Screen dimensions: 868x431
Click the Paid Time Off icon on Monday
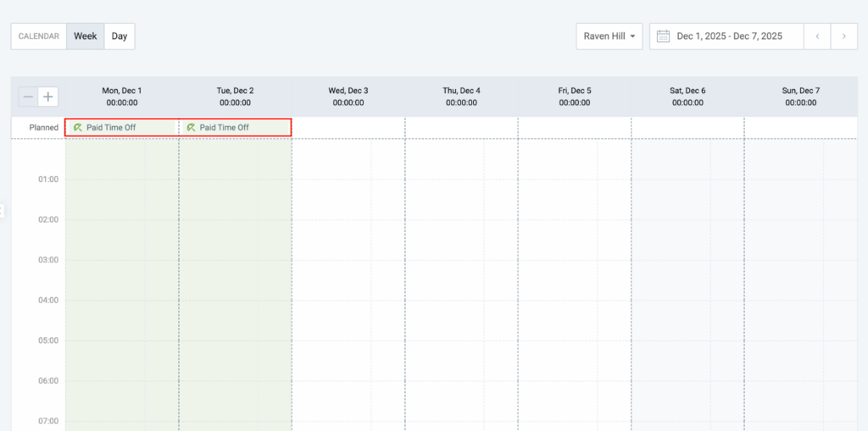pos(78,128)
